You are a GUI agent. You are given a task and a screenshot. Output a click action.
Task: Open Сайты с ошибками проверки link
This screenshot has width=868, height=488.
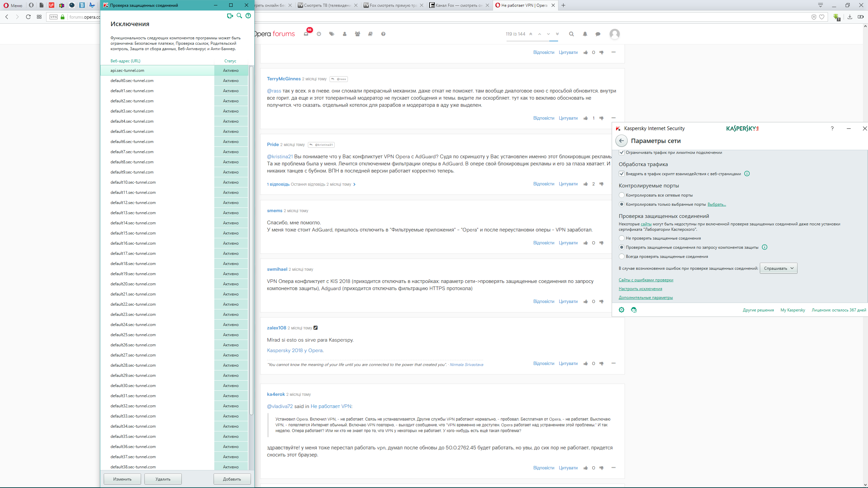click(646, 280)
